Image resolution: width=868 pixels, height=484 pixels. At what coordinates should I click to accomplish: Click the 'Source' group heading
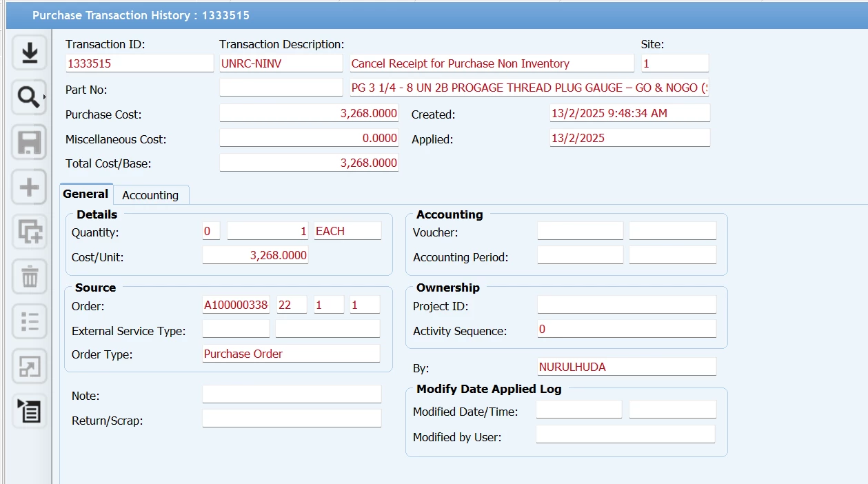(x=96, y=288)
